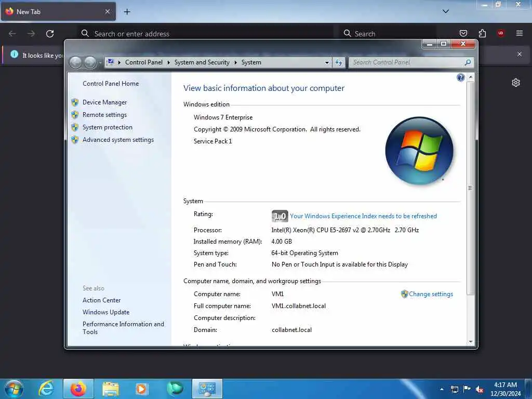Click the Action Center flag tray icon

coord(467,389)
